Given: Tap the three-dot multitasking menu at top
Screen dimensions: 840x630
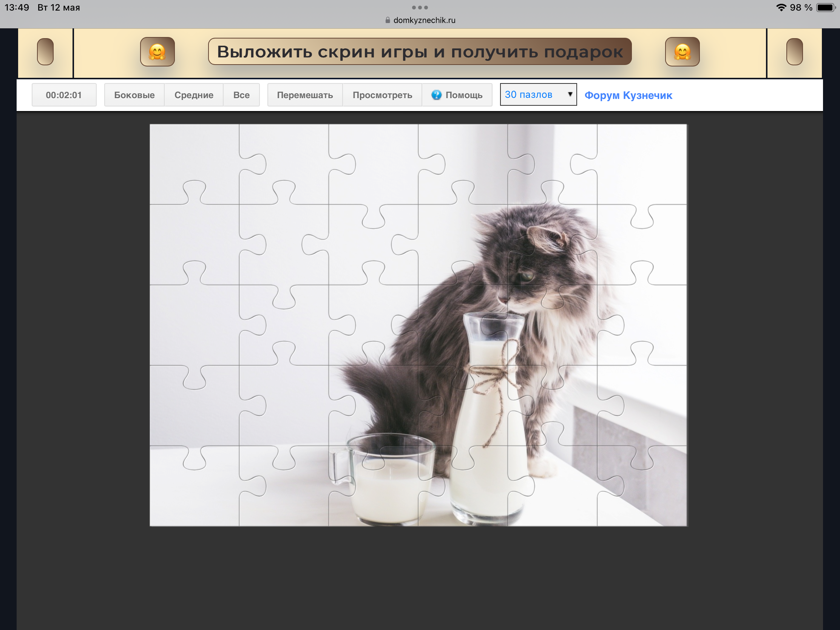Looking at the screenshot, I should click(420, 8).
